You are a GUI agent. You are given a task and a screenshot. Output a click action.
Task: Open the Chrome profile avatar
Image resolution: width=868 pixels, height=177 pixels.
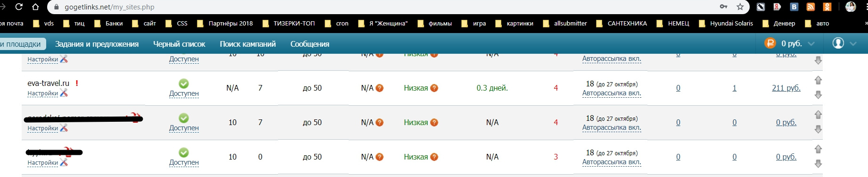851,7
